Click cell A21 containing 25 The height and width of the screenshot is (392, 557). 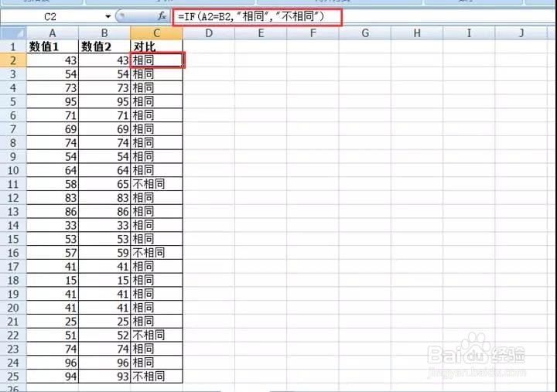point(53,322)
